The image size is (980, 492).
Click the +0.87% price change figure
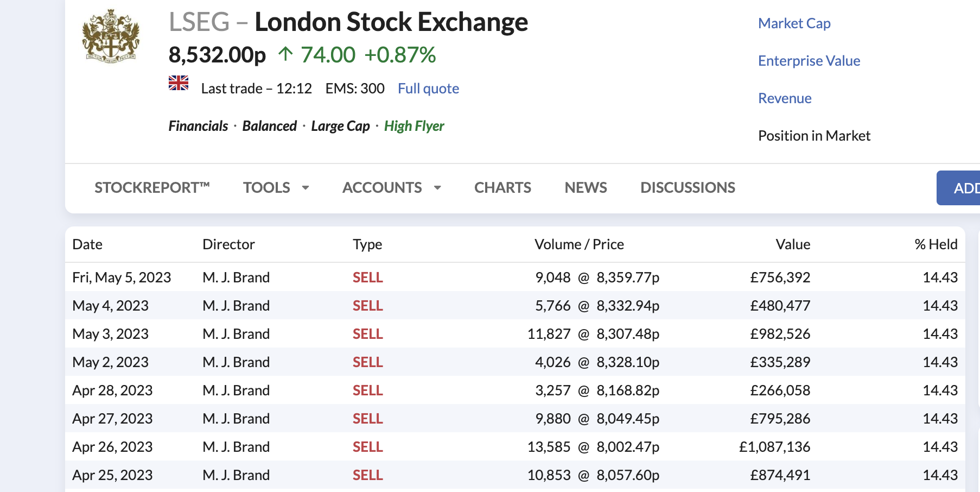pos(400,55)
